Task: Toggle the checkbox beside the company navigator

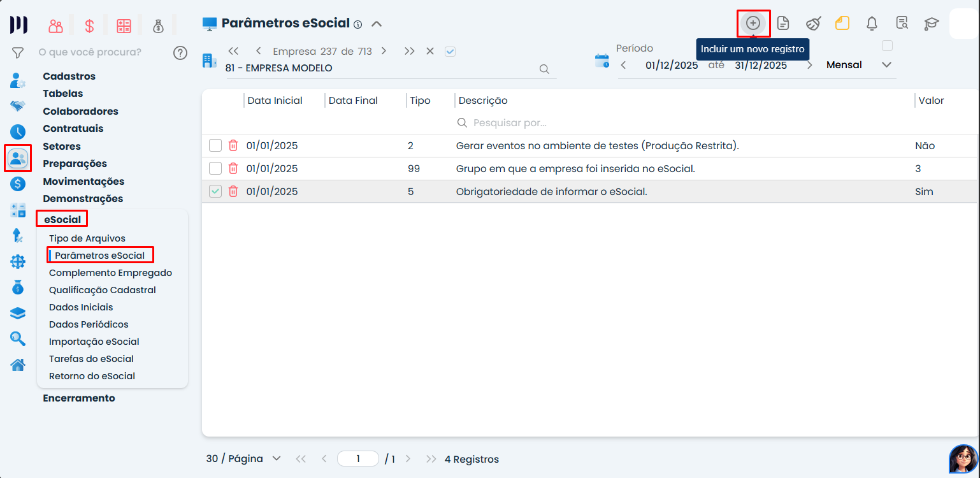Action: click(450, 52)
